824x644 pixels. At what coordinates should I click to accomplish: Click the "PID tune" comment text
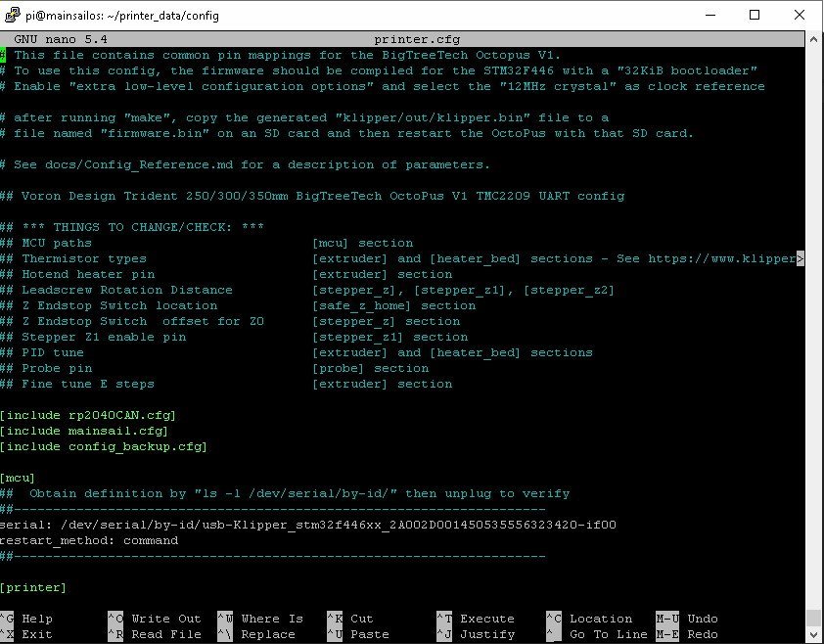coord(53,352)
